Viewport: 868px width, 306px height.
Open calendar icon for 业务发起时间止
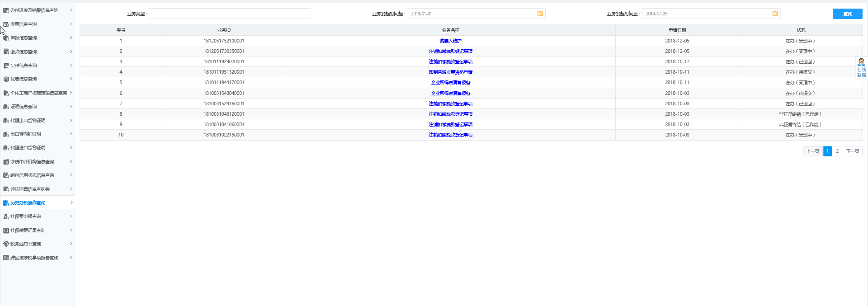point(775,14)
